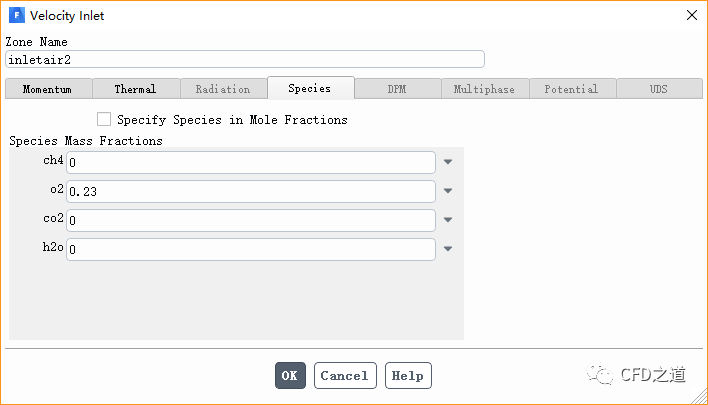Click the Zone Name input field
Image resolution: width=708 pixels, height=405 pixels.
click(245, 59)
